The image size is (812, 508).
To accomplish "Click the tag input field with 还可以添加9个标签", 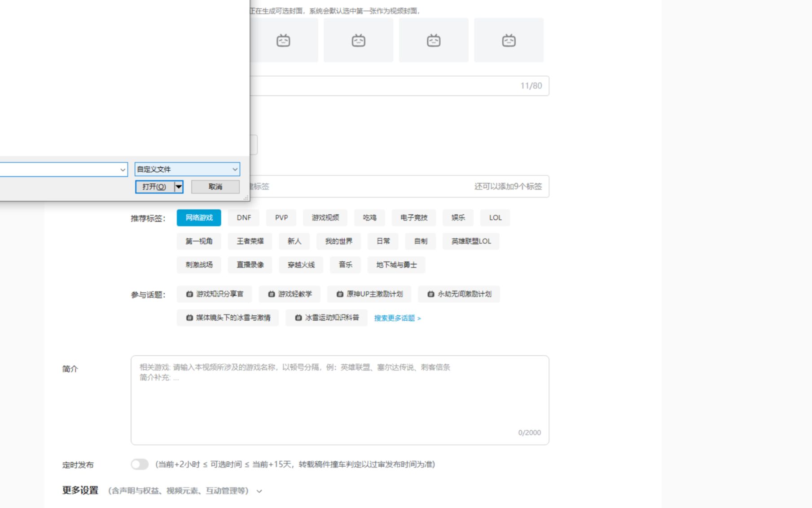I will (x=399, y=186).
